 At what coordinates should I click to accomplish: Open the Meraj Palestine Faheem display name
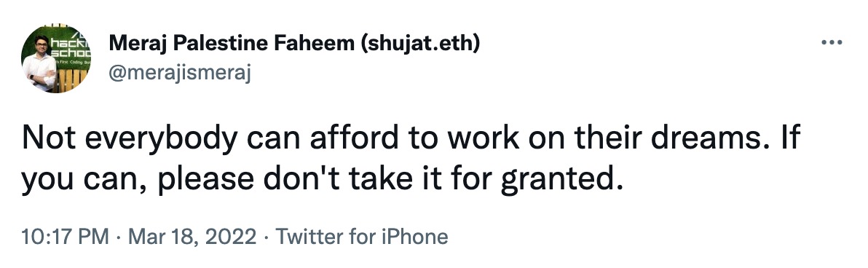coord(294,43)
